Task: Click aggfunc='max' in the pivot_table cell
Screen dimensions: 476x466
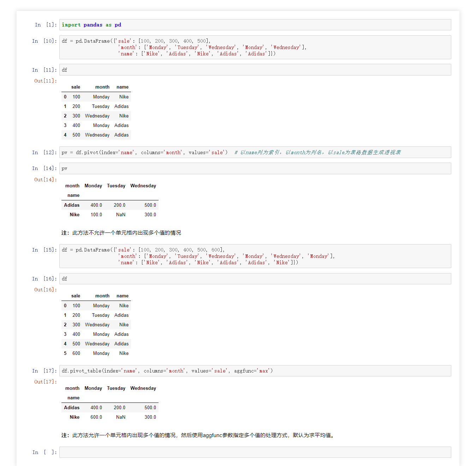Action: tap(252, 371)
